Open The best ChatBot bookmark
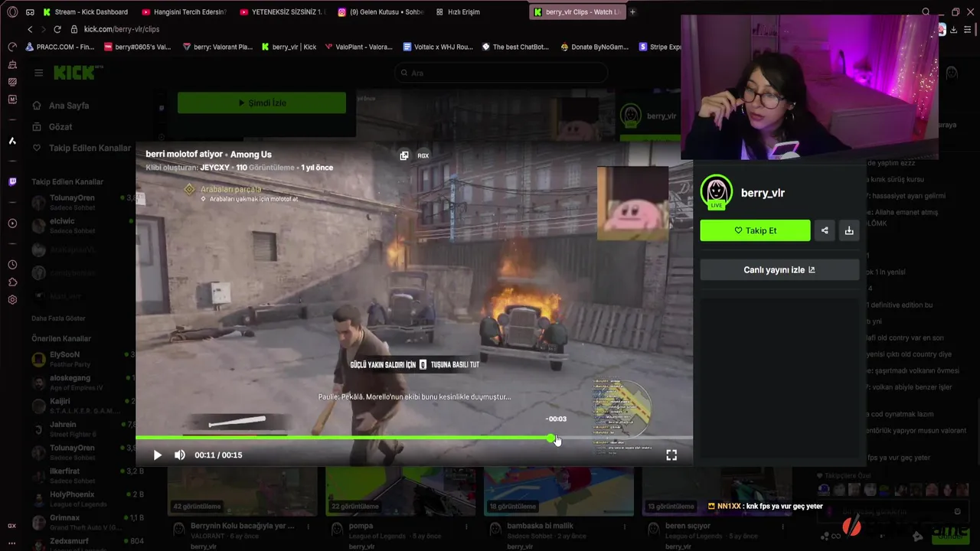The image size is (980, 551). tap(515, 47)
